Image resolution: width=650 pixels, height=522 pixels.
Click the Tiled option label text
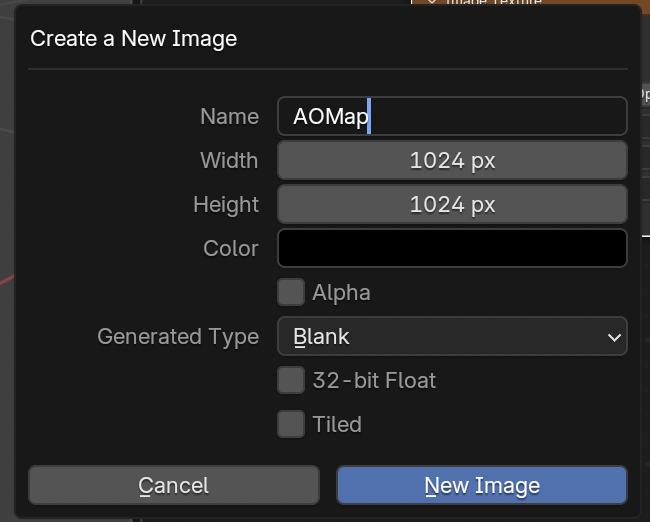point(337,424)
